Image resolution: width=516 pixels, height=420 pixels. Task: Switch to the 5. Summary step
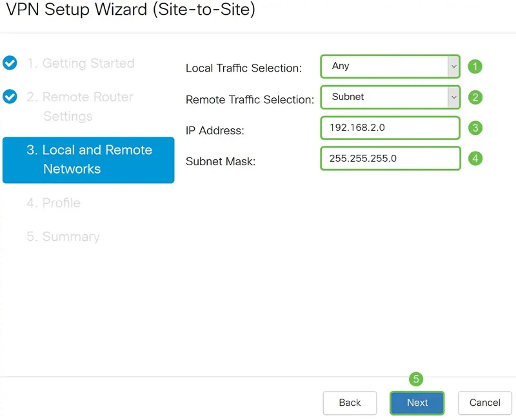(x=62, y=237)
